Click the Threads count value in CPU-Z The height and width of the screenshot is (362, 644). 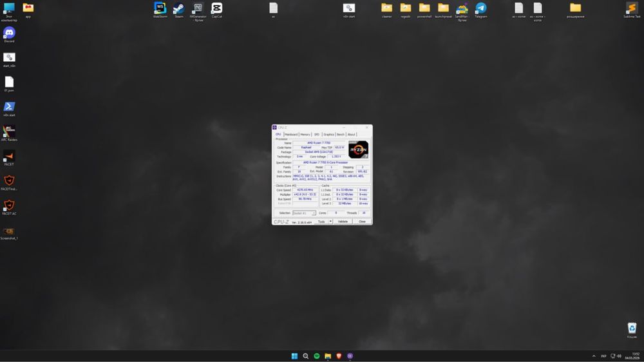point(363,213)
